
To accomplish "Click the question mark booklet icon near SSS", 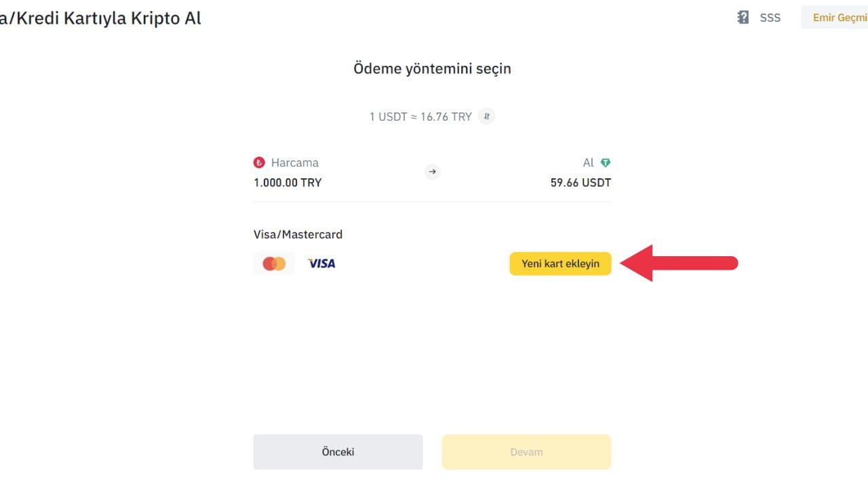I will tap(742, 18).
